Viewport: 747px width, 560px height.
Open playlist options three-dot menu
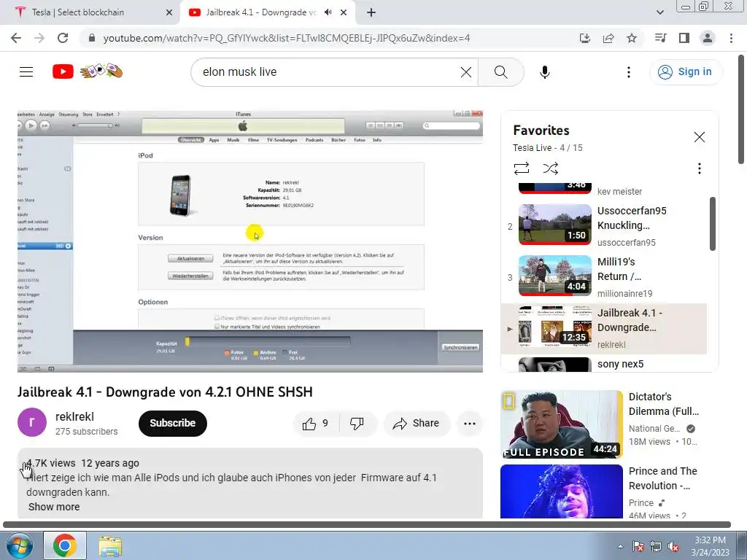tap(699, 168)
